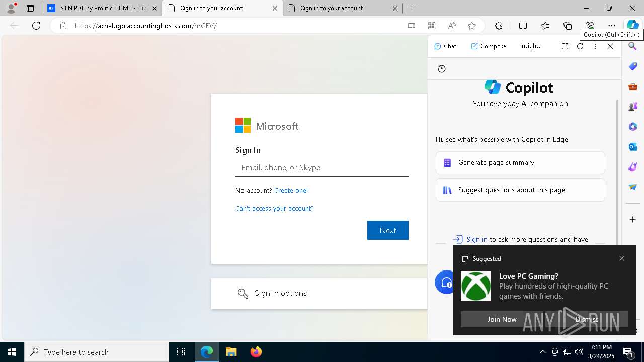Viewport: 644px width, 362px height.
Task: Open volume control in system tray
Action: pos(579,352)
